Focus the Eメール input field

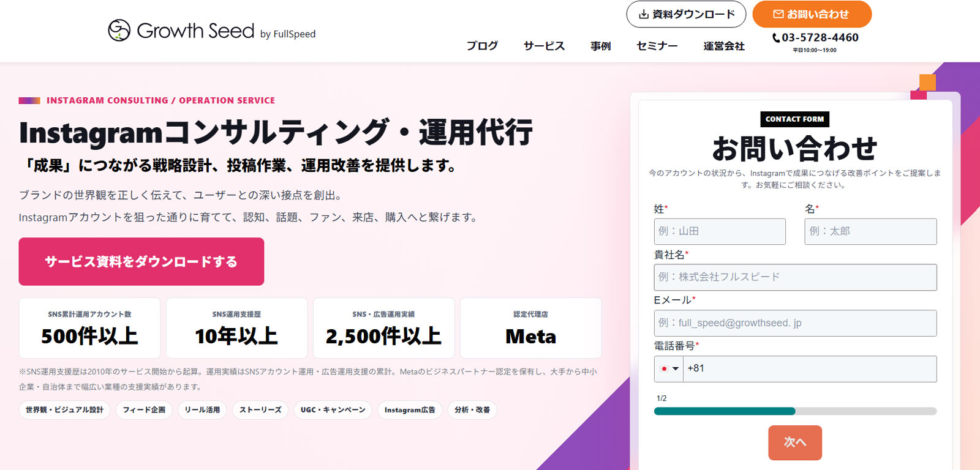click(x=795, y=323)
